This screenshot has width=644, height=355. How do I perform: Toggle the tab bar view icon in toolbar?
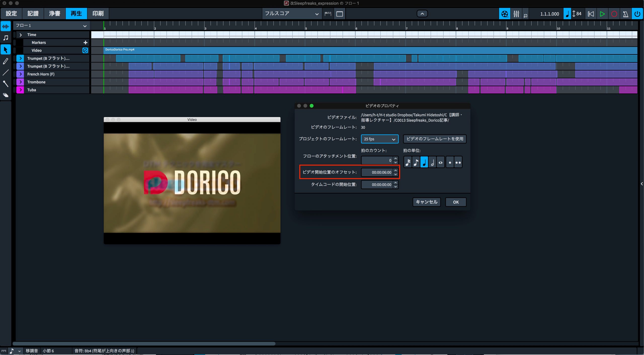click(328, 14)
